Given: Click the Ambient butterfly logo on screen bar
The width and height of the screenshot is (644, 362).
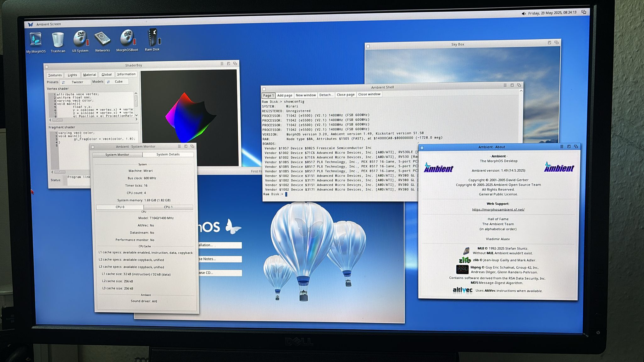Looking at the screenshot, I should point(31,24).
